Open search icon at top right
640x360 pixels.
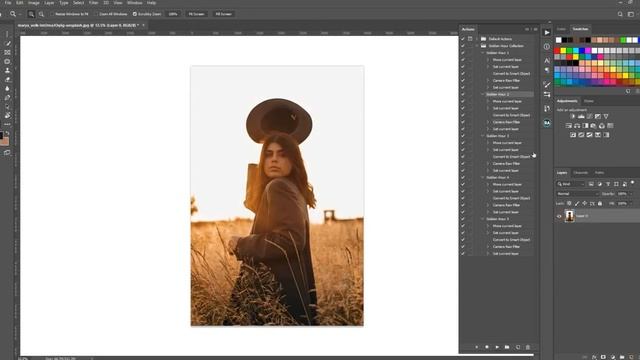[620, 14]
